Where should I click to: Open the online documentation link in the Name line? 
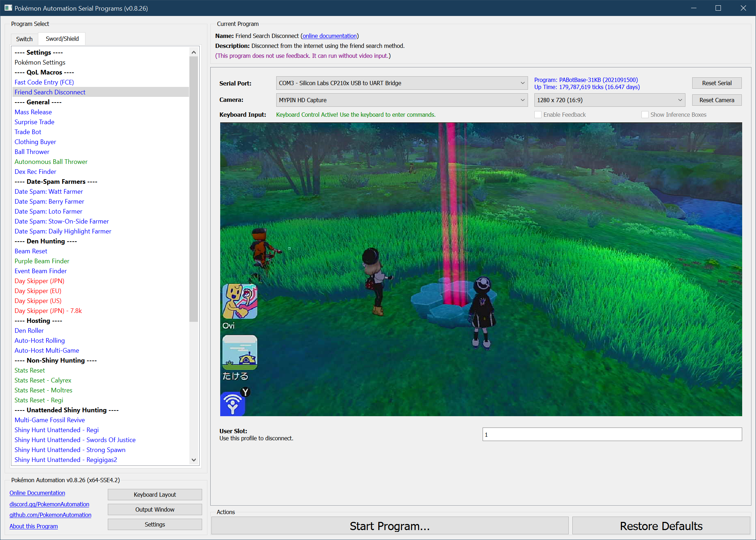pyautogui.click(x=329, y=36)
